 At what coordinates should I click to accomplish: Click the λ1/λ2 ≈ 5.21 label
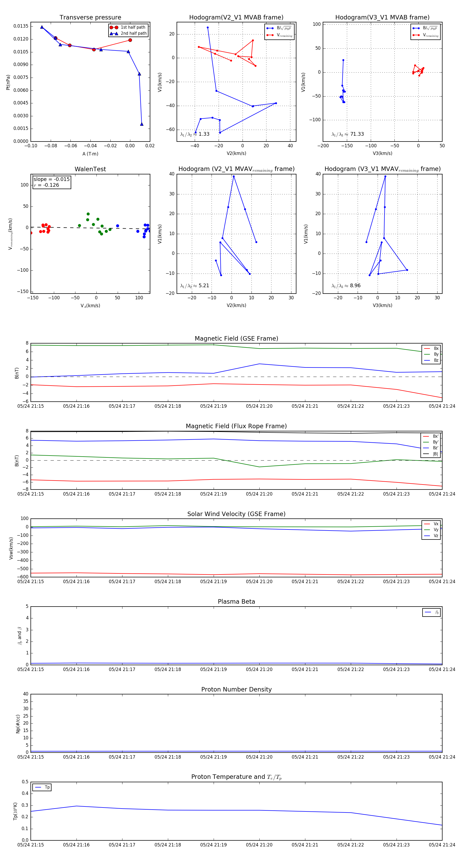pos(194,286)
